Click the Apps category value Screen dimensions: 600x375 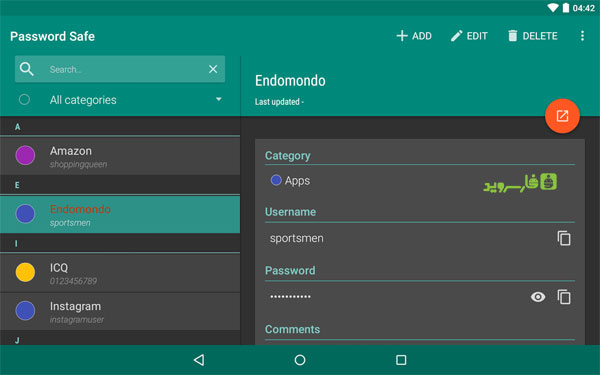coord(297,181)
